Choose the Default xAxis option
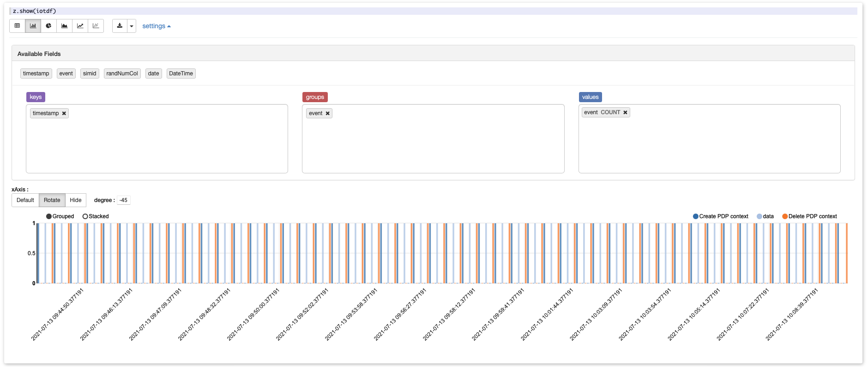Image resolution: width=868 pixels, height=368 pixels. pos(25,200)
